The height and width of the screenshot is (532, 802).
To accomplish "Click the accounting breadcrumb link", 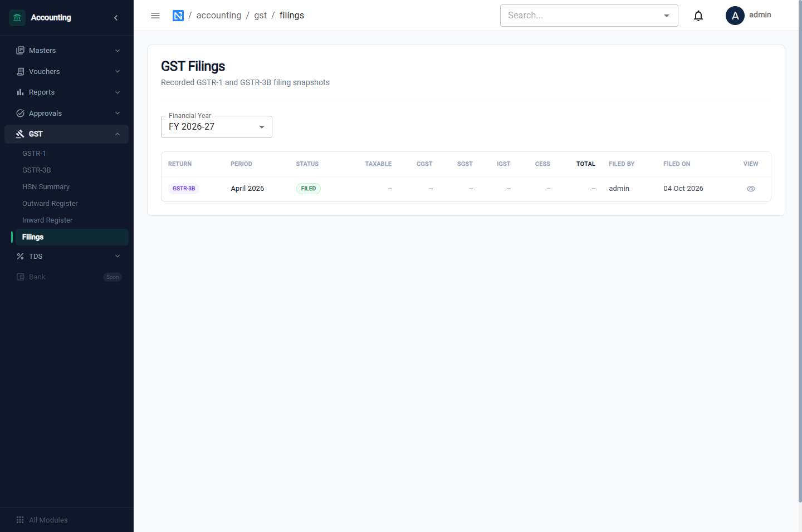I will click(219, 16).
